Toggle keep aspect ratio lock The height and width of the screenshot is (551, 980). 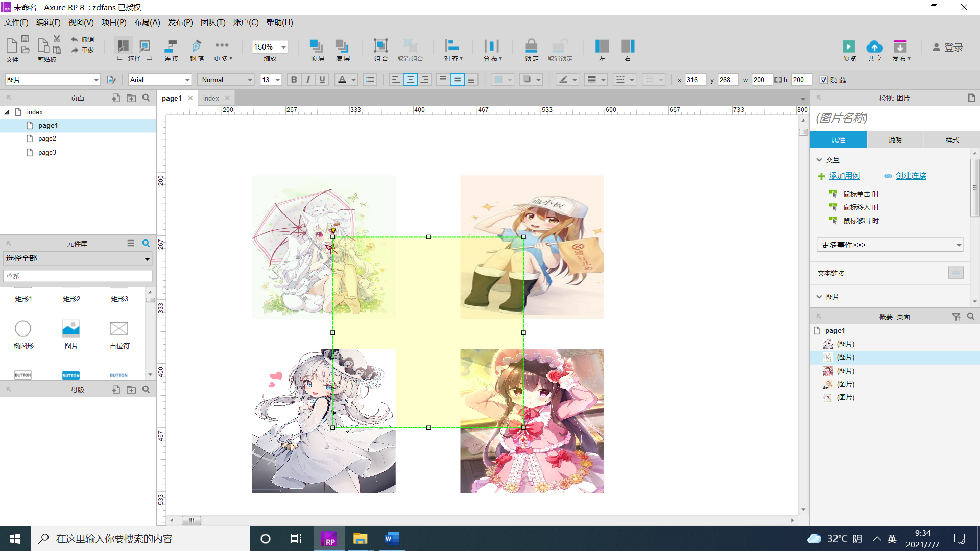pyautogui.click(x=778, y=80)
